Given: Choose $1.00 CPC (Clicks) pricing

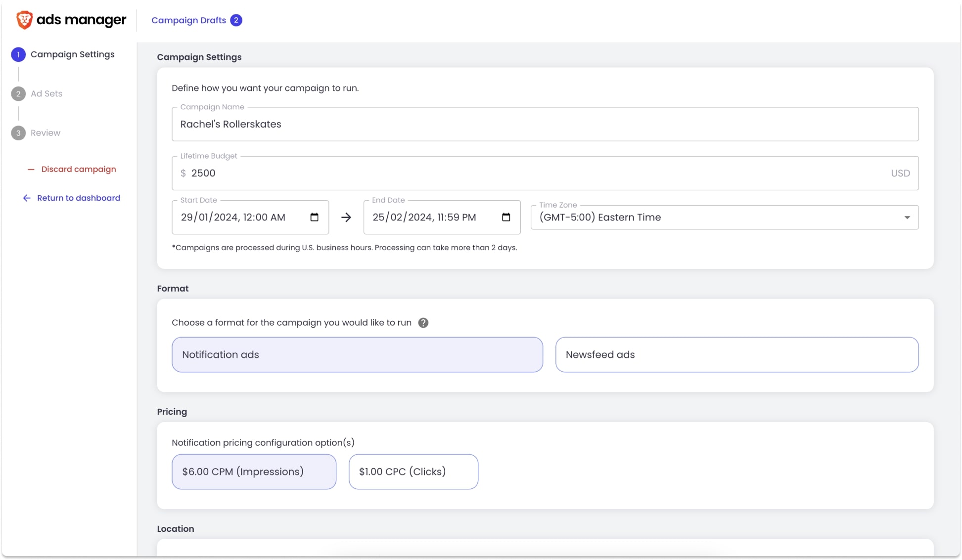Looking at the screenshot, I should [x=413, y=472].
